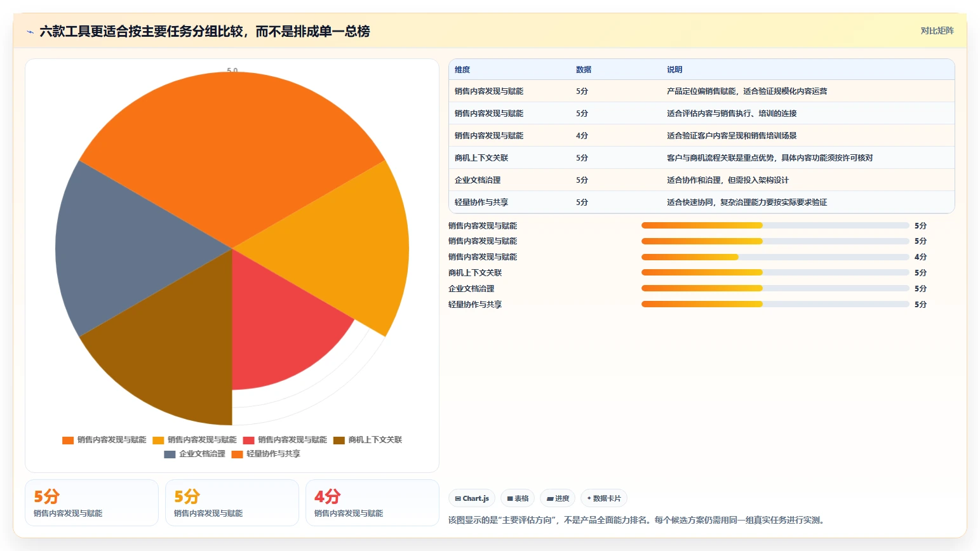Click the 4分 score in the table
This screenshot has width=980, height=551.
[x=582, y=136]
